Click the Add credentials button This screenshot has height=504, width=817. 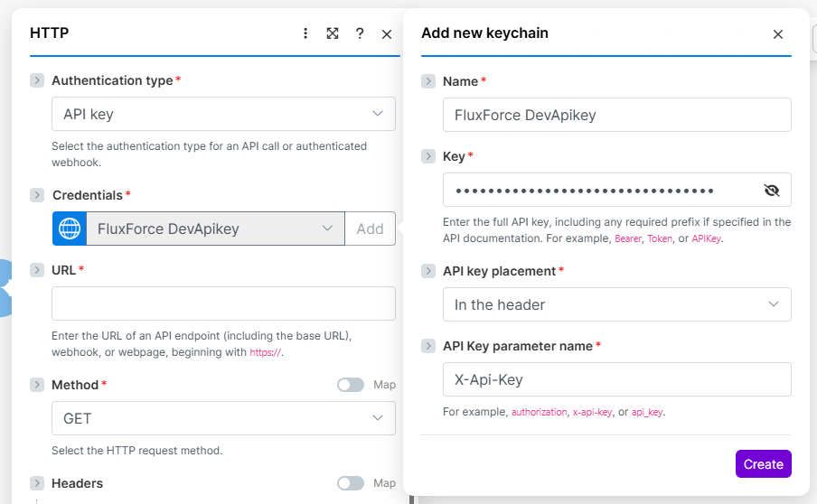[x=370, y=229]
